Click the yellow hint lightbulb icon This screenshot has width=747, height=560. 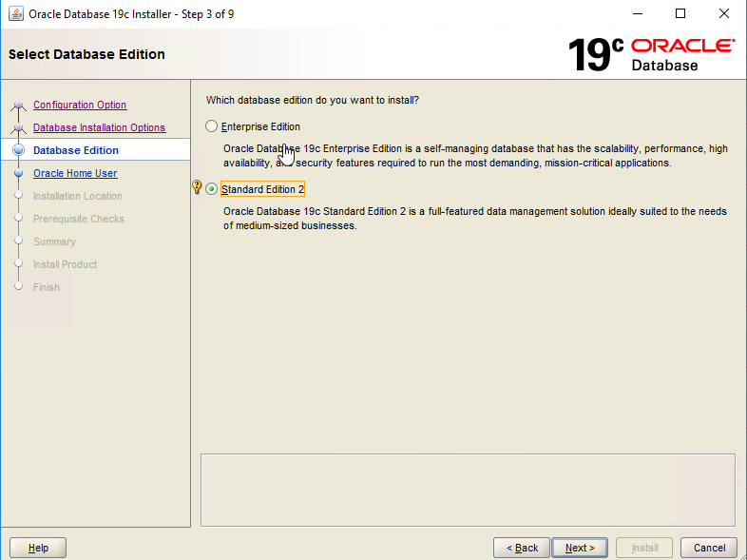point(197,187)
